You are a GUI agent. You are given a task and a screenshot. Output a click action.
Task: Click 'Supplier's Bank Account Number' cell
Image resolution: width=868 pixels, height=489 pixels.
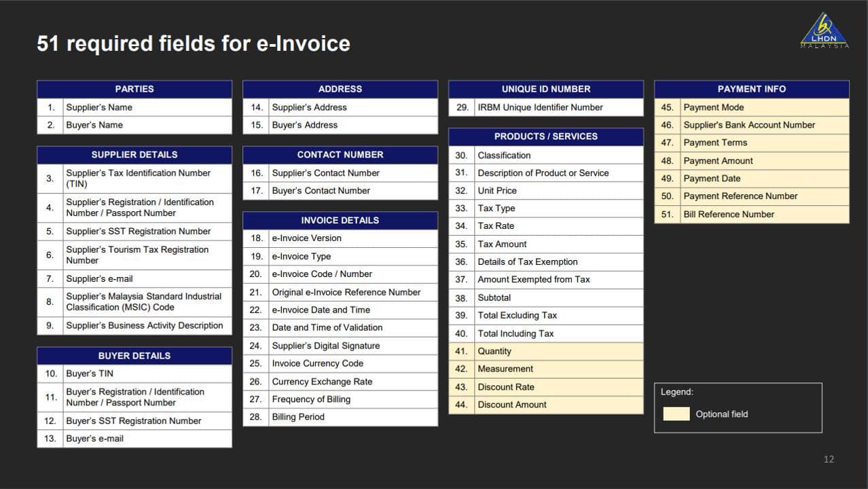[x=765, y=125]
